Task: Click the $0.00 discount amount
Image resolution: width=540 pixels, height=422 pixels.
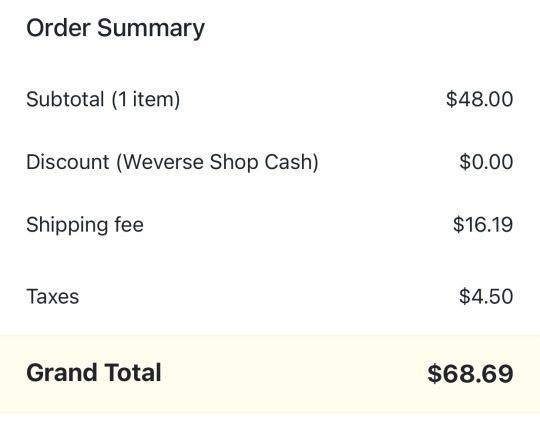Action: point(486,162)
